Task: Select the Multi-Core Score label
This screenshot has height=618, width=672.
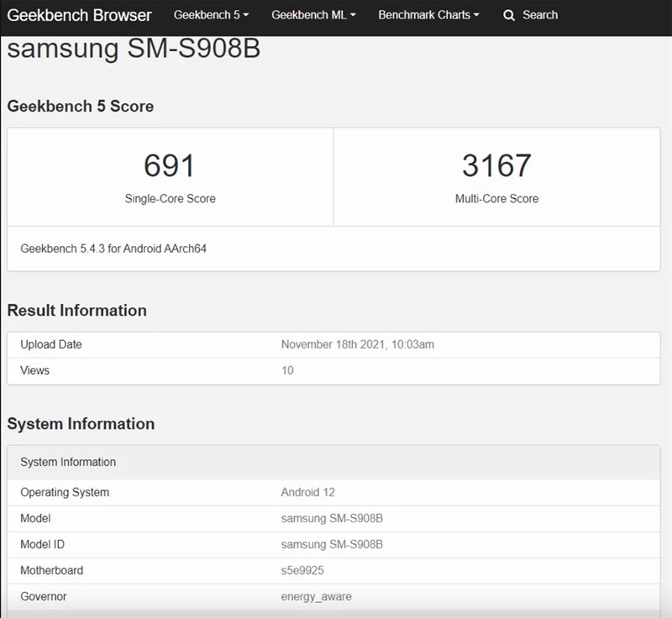Action: 496,199
